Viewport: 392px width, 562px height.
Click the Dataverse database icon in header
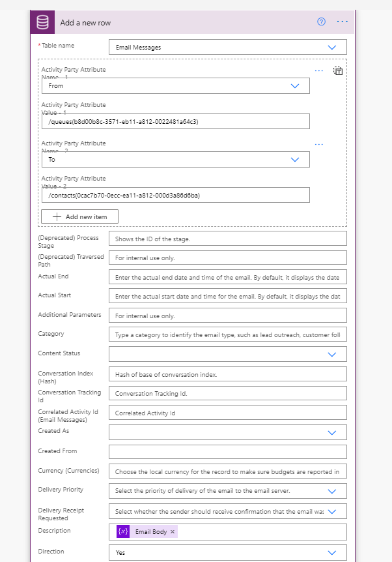click(x=44, y=22)
